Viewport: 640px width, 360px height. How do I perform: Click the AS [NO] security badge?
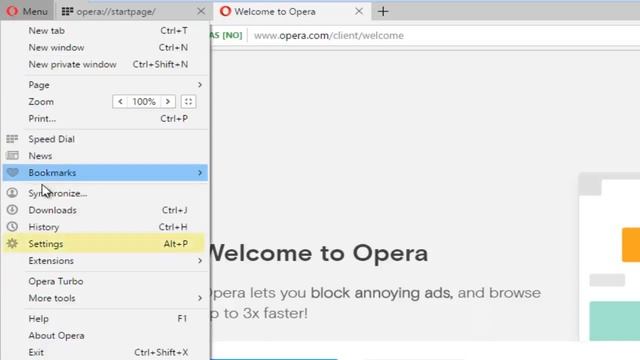pos(227,36)
